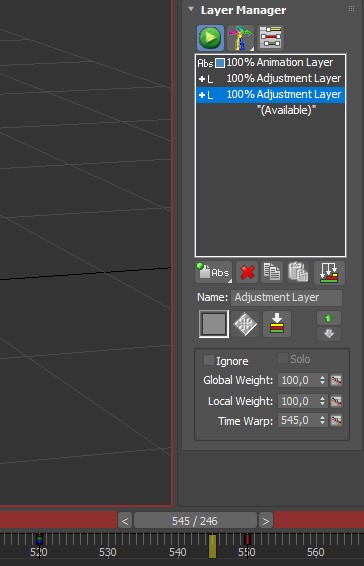Adjust the Global Weight spinner arrows
Image resolution: width=364 pixels, height=566 pixels.
[322, 380]
